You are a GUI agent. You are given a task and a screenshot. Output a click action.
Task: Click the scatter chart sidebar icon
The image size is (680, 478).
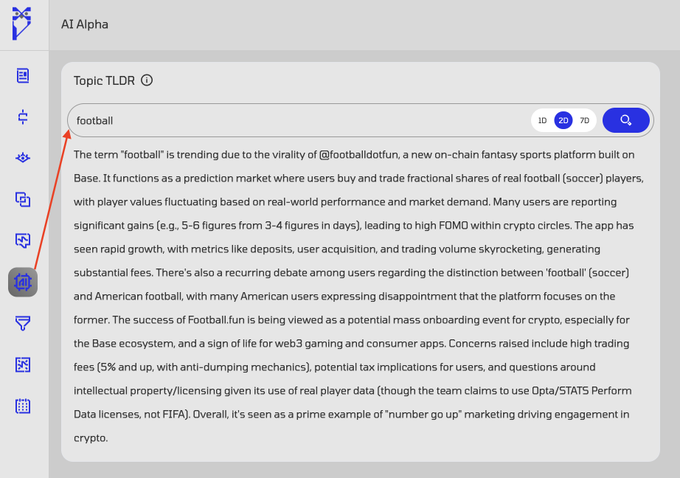[23, 365]
